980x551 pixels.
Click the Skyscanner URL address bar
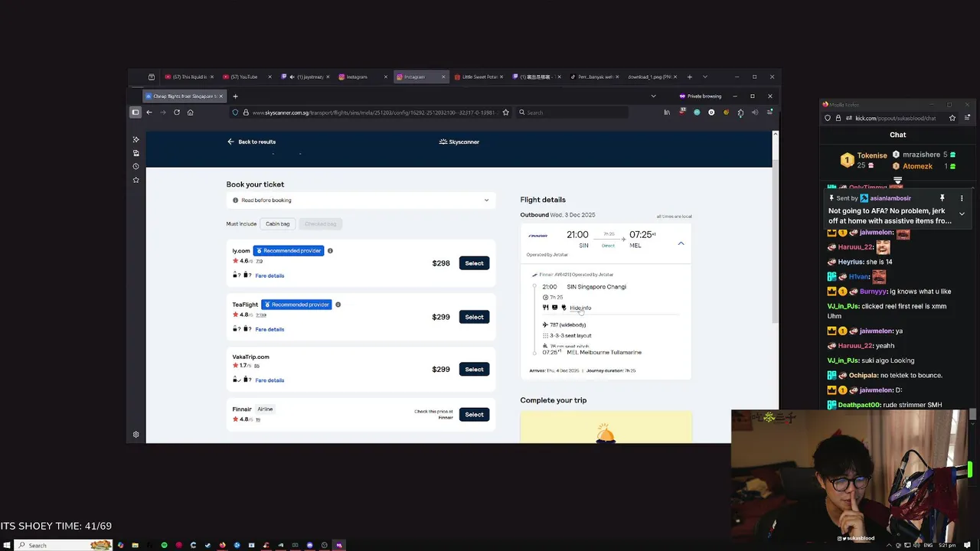click(371, 112)
